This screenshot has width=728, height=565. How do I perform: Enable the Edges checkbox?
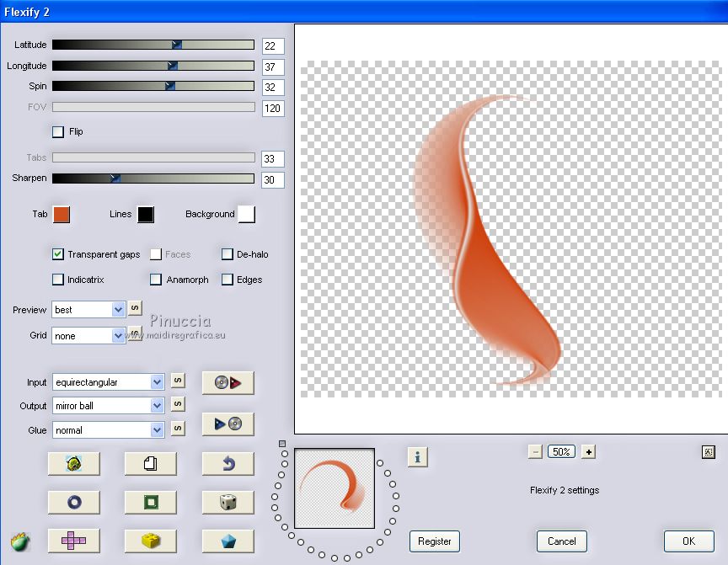click(227, 280)
